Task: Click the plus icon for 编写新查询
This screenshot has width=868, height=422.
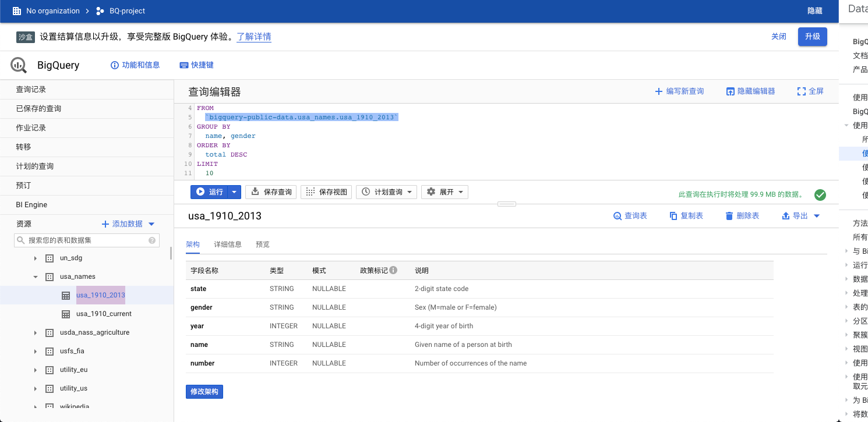Action: pyautogui.click(x=659, y=91)
